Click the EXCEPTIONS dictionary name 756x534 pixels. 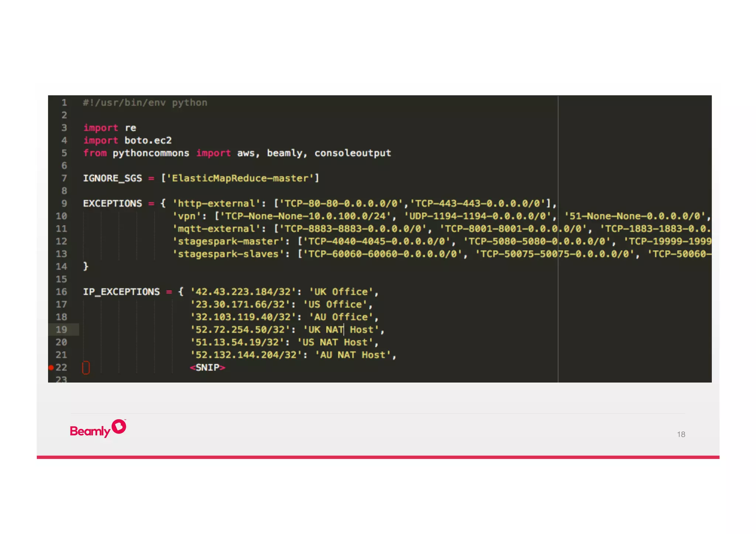pos(112,203)
